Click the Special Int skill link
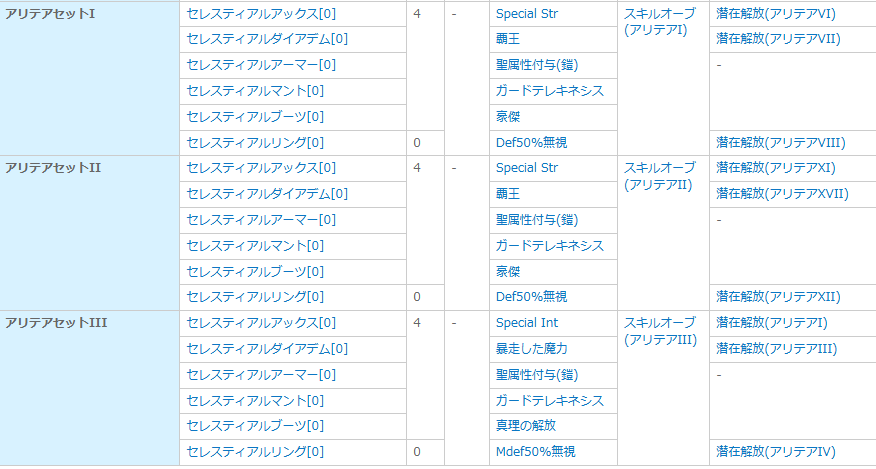 (x=527, y=323)
